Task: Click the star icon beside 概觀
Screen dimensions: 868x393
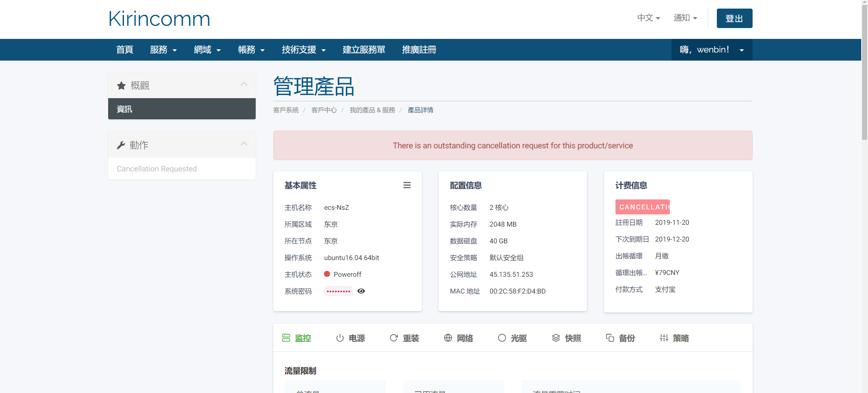Action: 121,85
